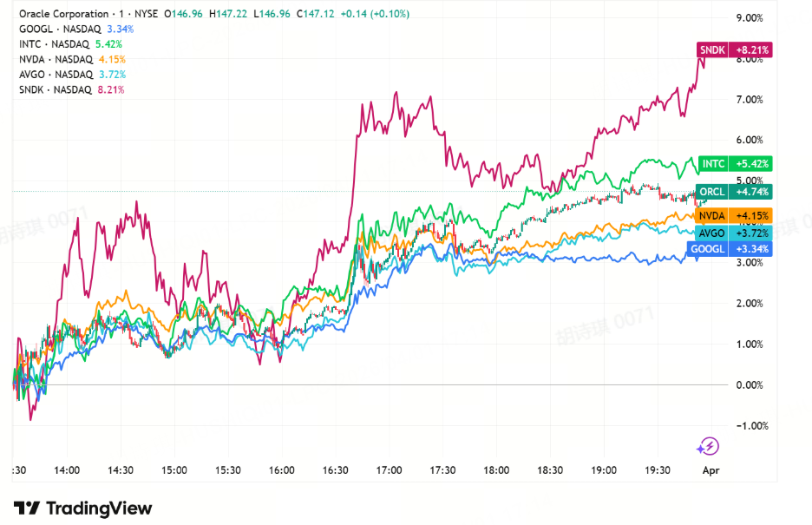Viewport: 812px width, 525px height.
Task: Click the INTC green price label
Action: [734, 163]
